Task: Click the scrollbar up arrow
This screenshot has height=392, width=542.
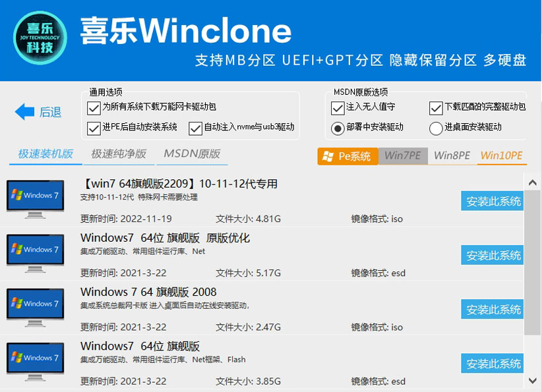Action: pos(532,182)
